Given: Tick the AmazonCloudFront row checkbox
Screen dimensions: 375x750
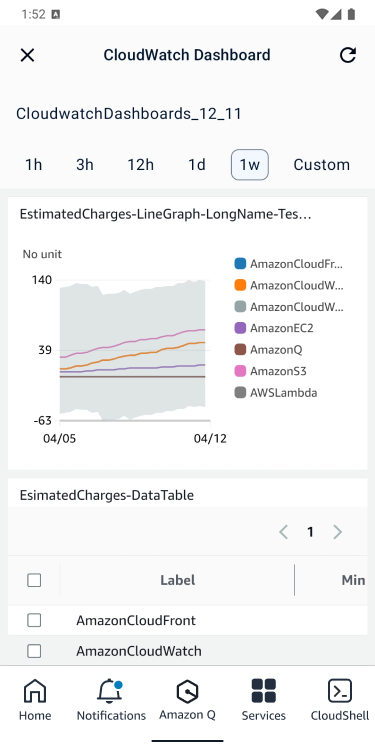Looking at the screenshot, I should pos(34,620).
